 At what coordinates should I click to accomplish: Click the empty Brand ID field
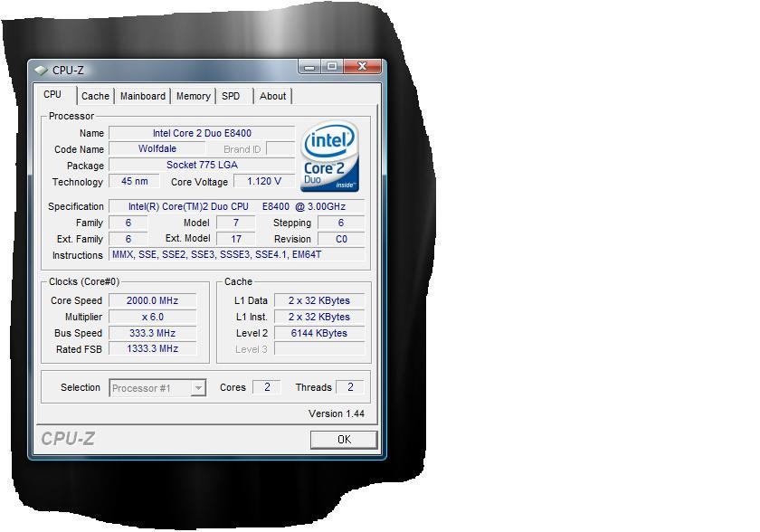tap(280, 148)
